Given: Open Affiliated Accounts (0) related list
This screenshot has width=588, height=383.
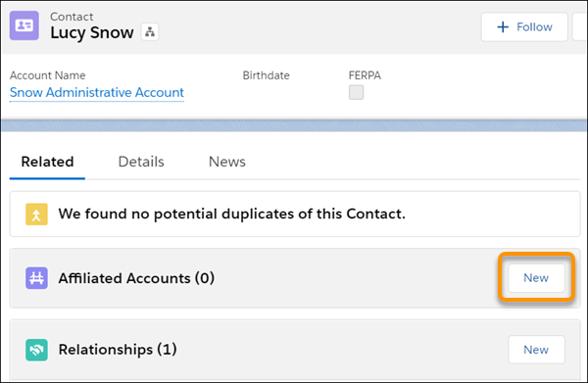Looking at the screenshot, I should click(x=136, y=278).
